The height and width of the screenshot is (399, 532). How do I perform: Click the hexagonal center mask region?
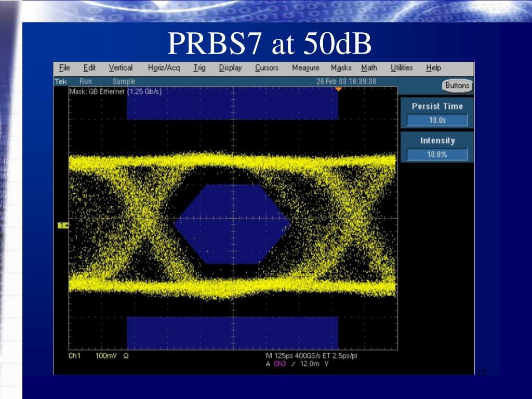pyautogui.click(x=232, y=224)
